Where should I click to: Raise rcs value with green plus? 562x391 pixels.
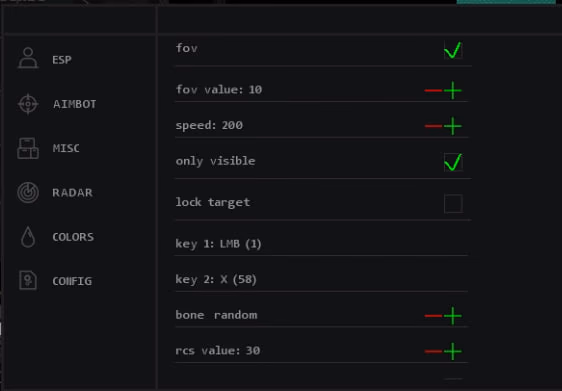(453, 351)
